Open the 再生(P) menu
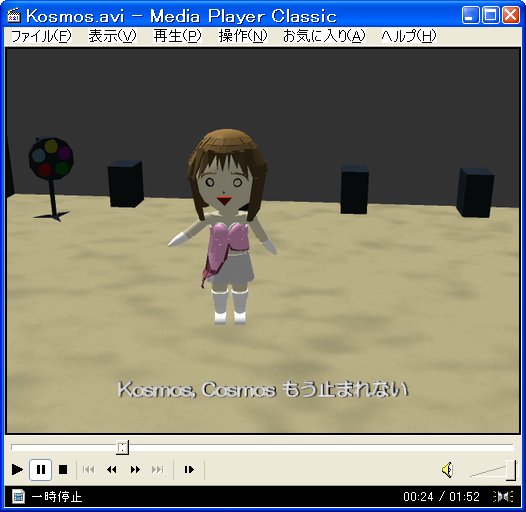This screenshot has height=512, width=526. [177, 36]
